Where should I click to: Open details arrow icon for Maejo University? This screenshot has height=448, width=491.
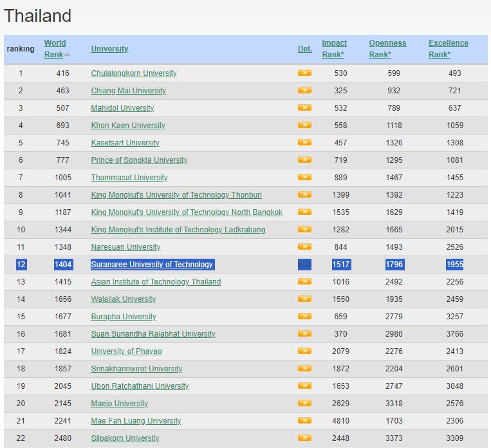click(304, 403)
